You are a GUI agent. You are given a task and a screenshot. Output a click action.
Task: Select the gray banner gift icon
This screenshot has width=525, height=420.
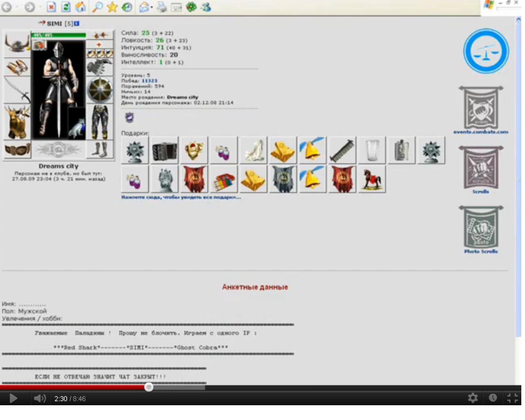pyautogui.click(x=283, y=179)
